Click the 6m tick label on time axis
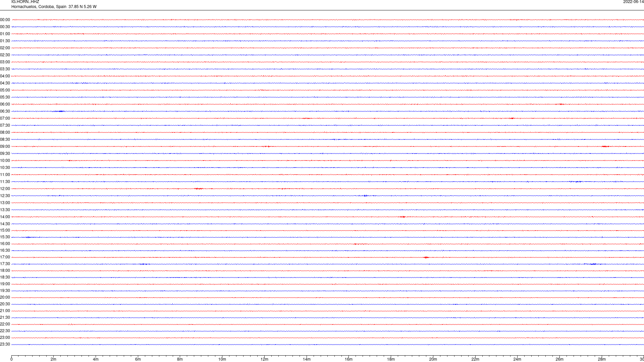 click(138, 359)
